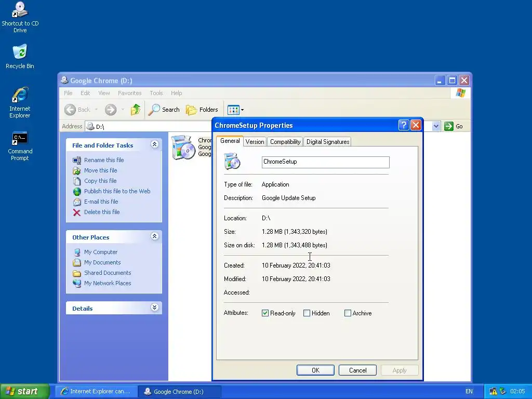Click Move this file link
The image size is (532, 399).
pos(100,170)
